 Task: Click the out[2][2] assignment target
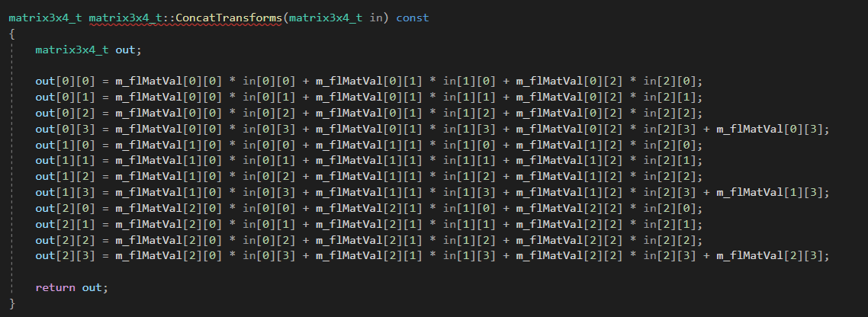click(66, 240)
